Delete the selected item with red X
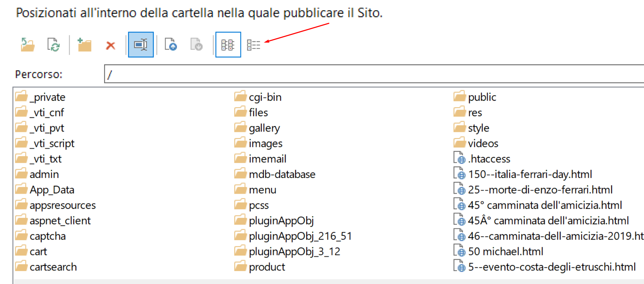This screenshot has width=644, height=284. 111,45
